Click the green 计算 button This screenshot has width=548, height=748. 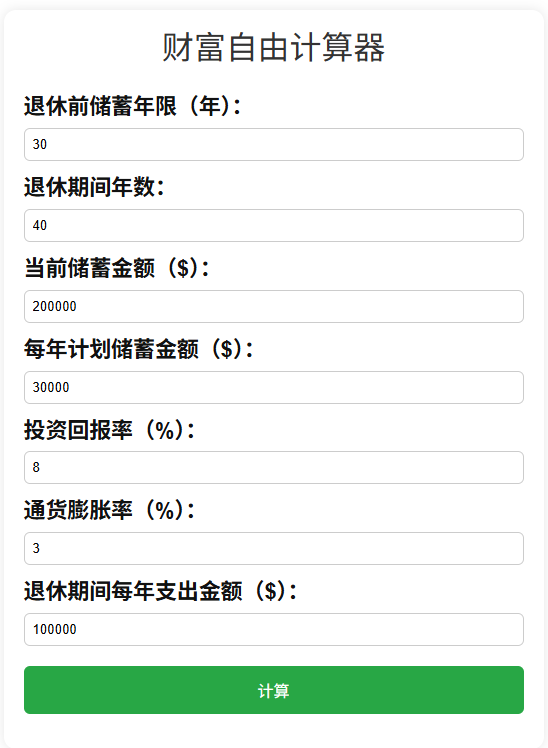(x=274, y=690)
